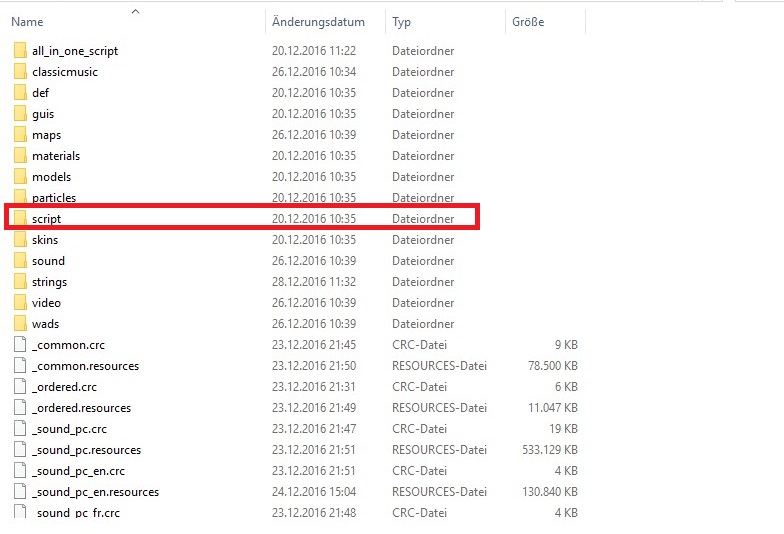Click the models folder date 20.12.2016 10:35
Image resolution: width=784 pixels, height=534 pixels.
coord(314,177)
